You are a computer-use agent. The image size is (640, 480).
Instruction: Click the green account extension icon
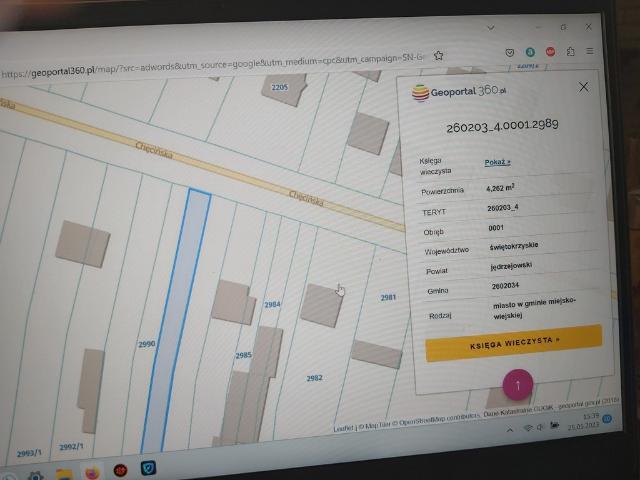530,52
